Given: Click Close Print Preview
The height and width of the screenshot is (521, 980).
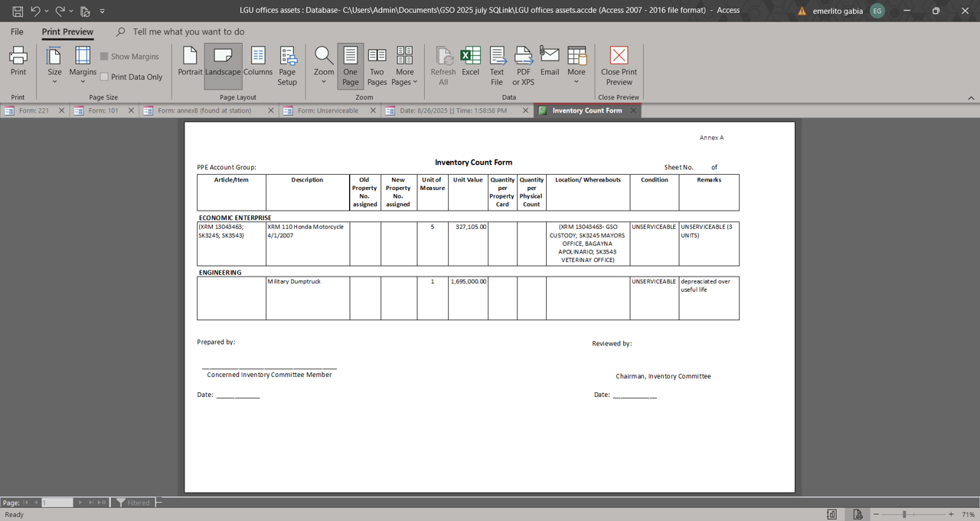Looking at the screenshot, I should click(619, 67).
